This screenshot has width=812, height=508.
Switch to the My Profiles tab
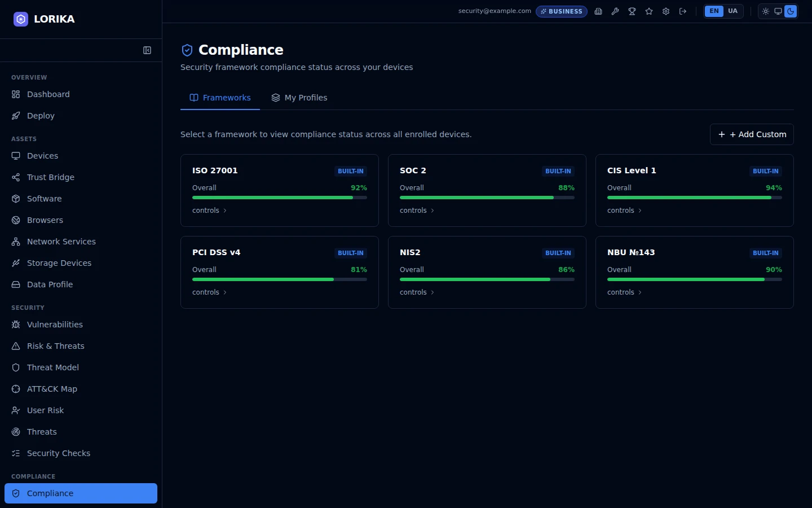[x=299, y=98]
